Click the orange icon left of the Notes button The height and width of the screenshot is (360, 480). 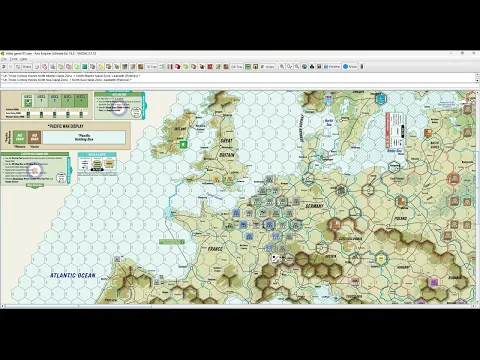(255, 67)
